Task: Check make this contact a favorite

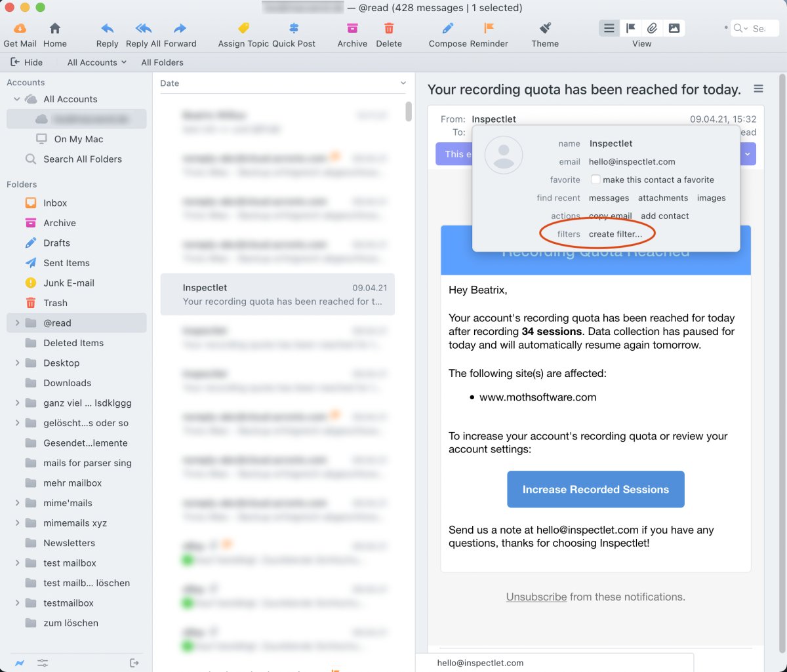Action: point(595,180)
